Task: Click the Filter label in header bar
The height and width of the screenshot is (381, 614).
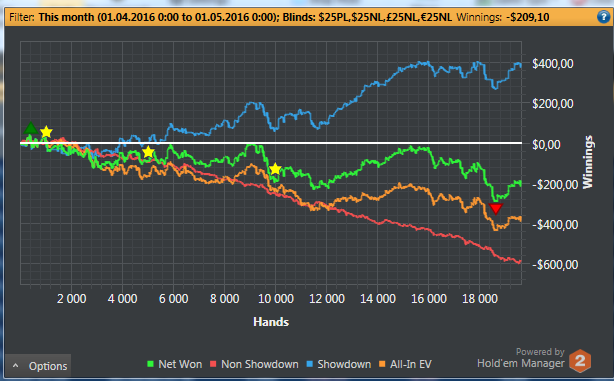Action: click(x=22, y=17)
